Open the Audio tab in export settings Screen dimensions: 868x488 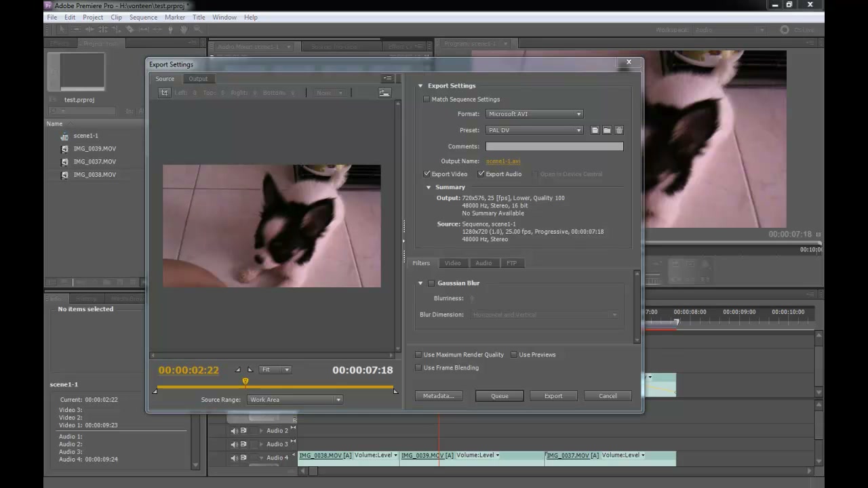coord(484,263)
